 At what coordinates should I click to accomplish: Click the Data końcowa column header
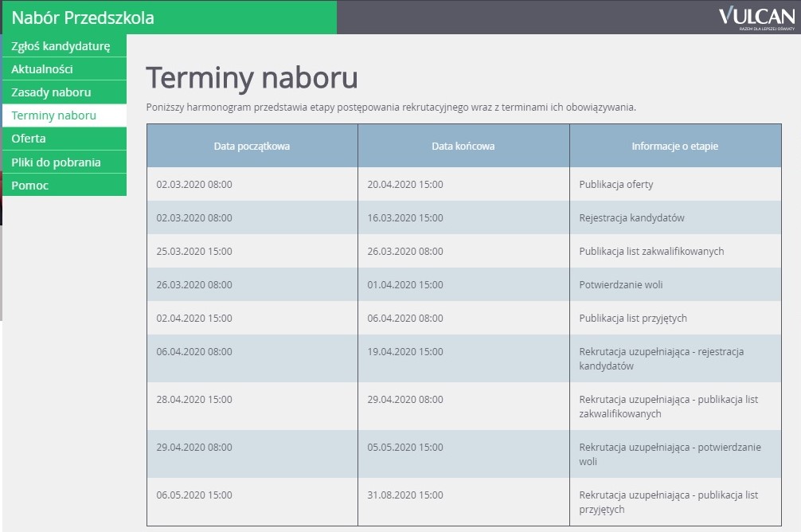point(463,147)
